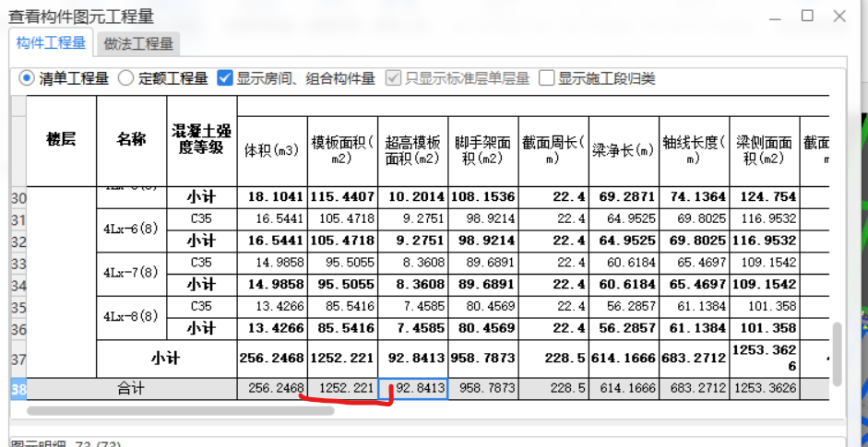The height and width of the screenshot is (447, 868).
Task: Click cell 124.754 in row 30
Action: [x=765, y=197]
